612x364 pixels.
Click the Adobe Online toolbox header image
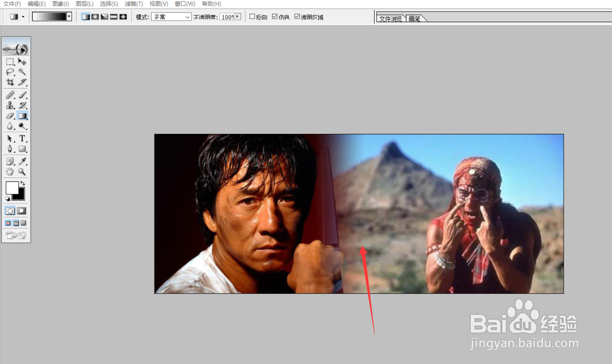coord(16,49)
